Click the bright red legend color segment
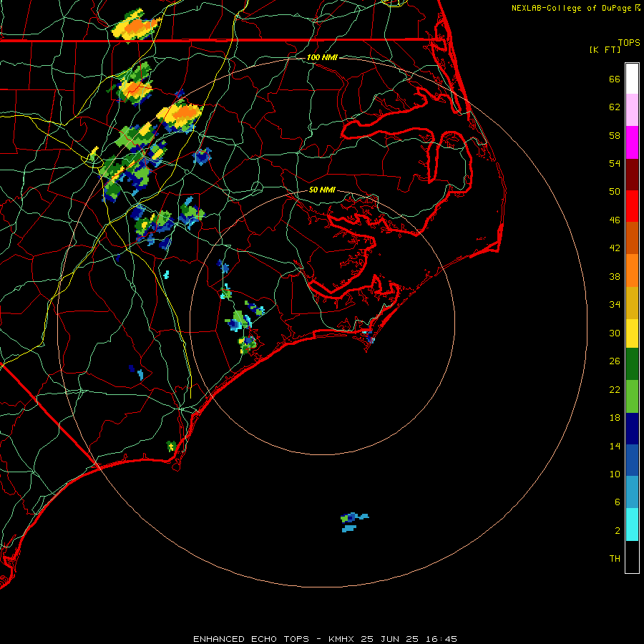Screen dimensions: 644x644 [632, 206]
